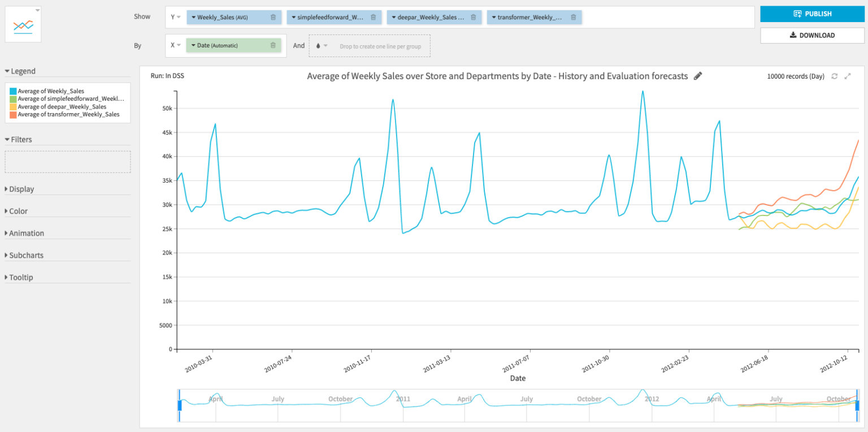The width and height of the screenshot is (868, 432).
Task: Open the Y axis dropdown
Action: click(x=175, y=17)
